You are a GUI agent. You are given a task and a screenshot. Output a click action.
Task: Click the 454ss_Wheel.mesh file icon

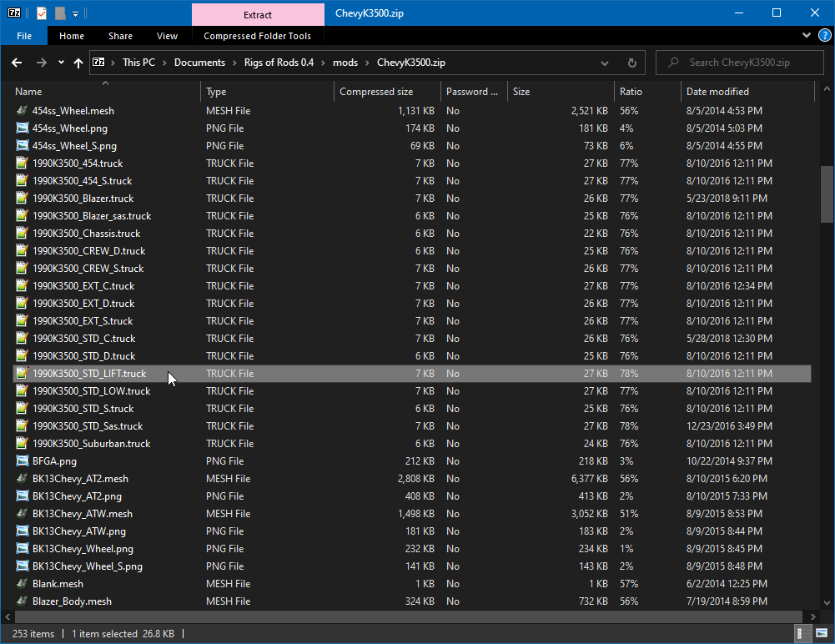pos(22,111)
